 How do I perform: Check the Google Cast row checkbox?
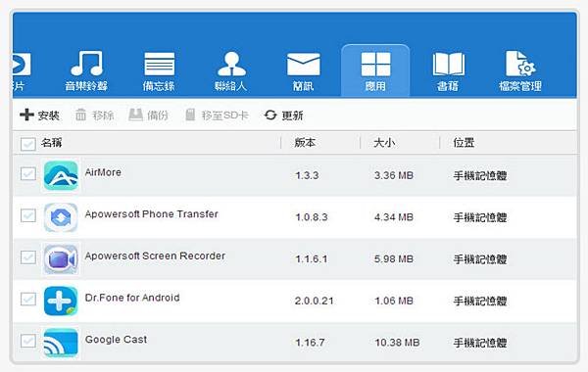[28, 341]
